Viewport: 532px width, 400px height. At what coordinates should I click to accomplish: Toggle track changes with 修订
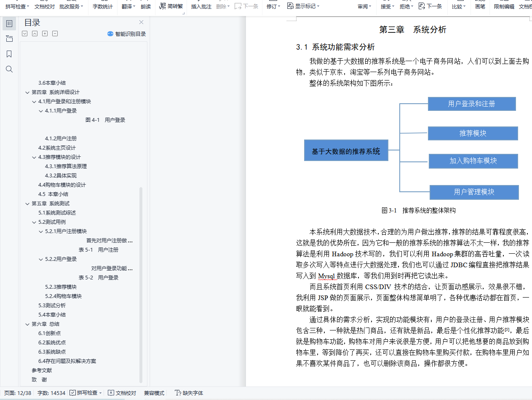272,7
